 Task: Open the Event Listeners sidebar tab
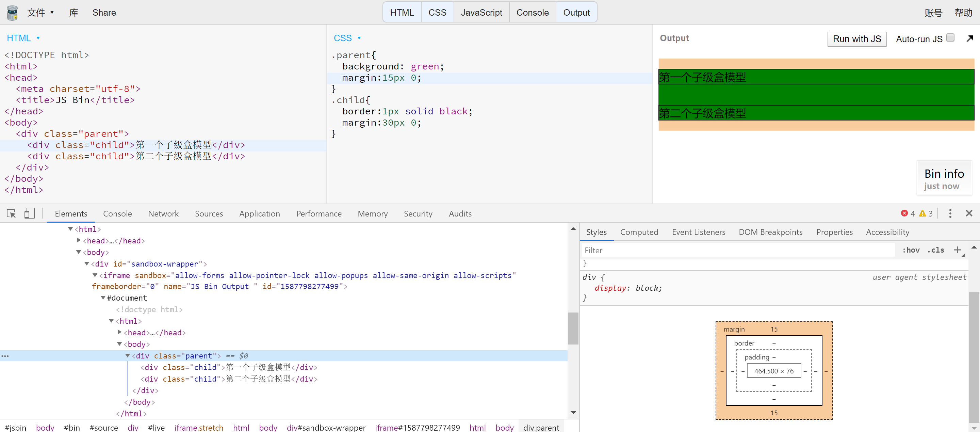(x=698, y=232)
